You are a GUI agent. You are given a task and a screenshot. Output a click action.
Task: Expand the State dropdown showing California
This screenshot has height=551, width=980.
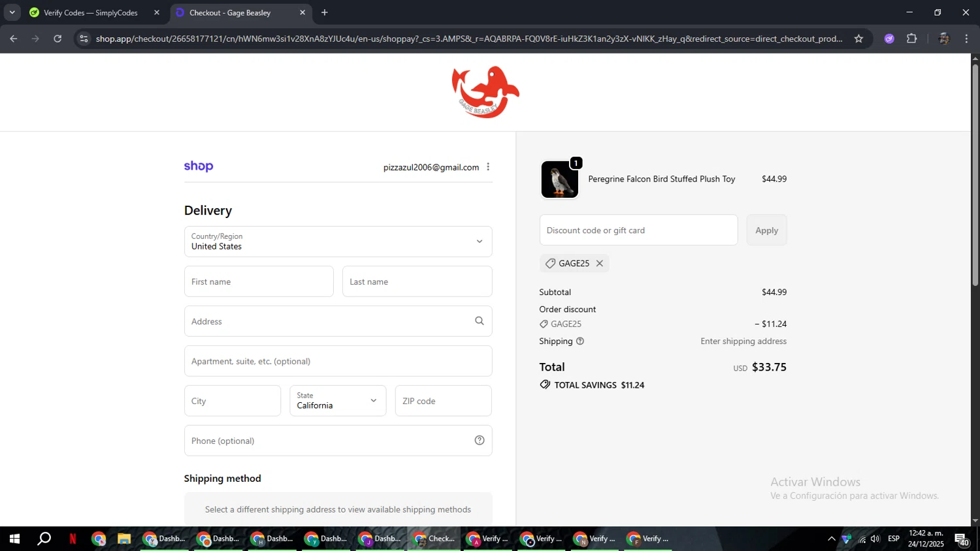[x=338, y=401]
